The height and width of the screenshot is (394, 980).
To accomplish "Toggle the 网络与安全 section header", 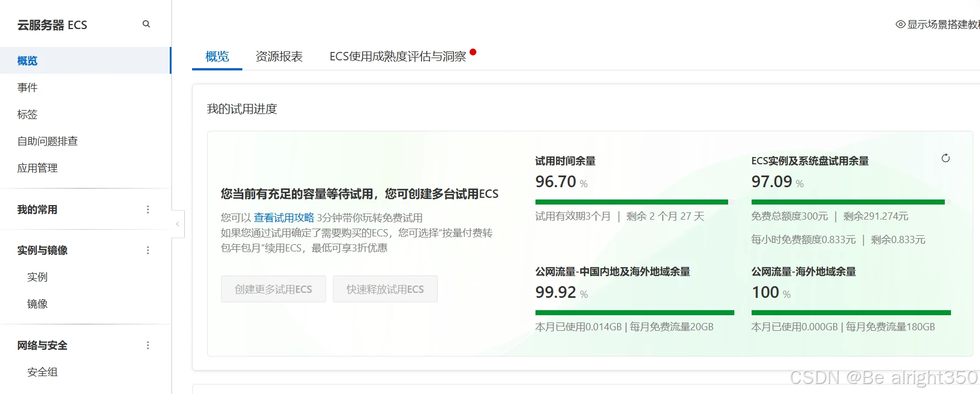I will pos(42,345).
